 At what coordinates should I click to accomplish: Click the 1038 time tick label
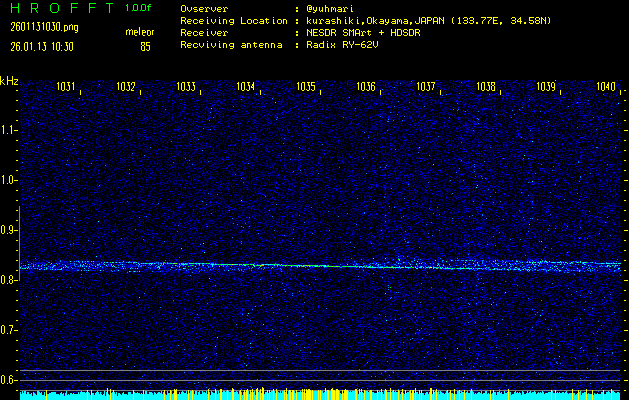click(x=486, y=88)
